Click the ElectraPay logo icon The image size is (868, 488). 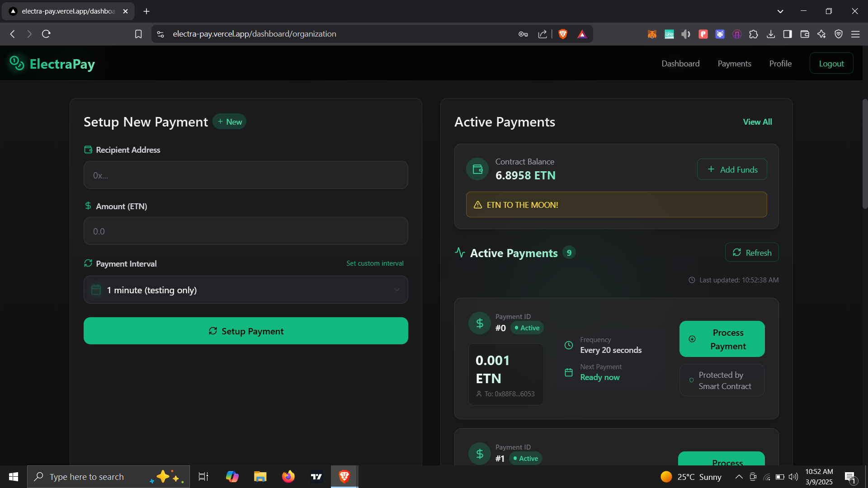pyautogui.click(x=17, y=63)
